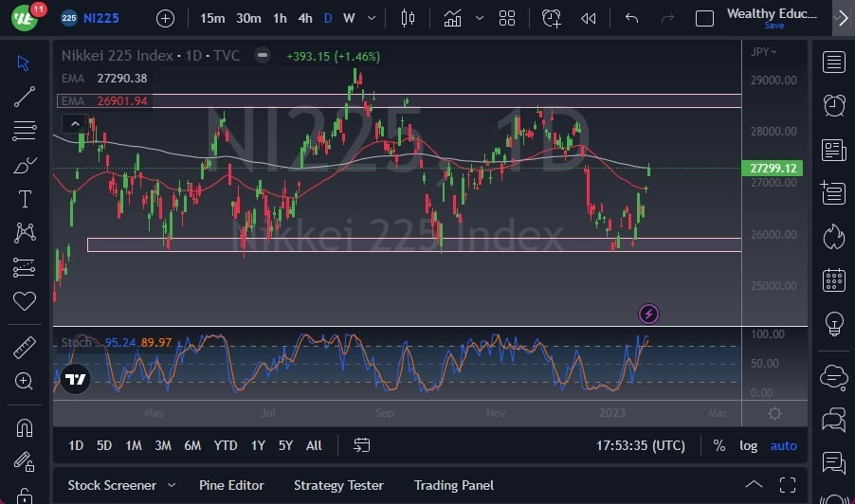Set the date range to YTD
The width and height of the screenshot is (855, 504).
[226, 445]
